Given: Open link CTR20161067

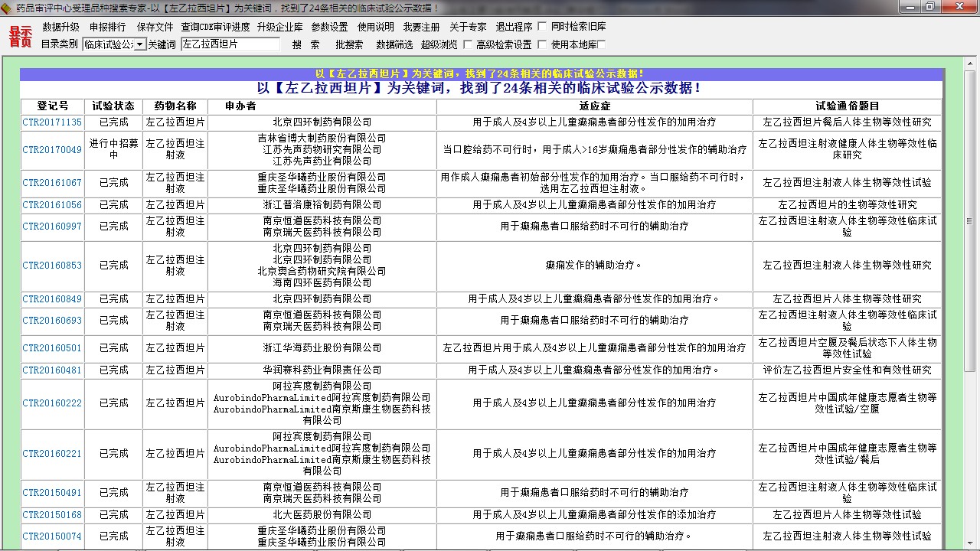Looking at the screenshot, I should coord(52,183).
